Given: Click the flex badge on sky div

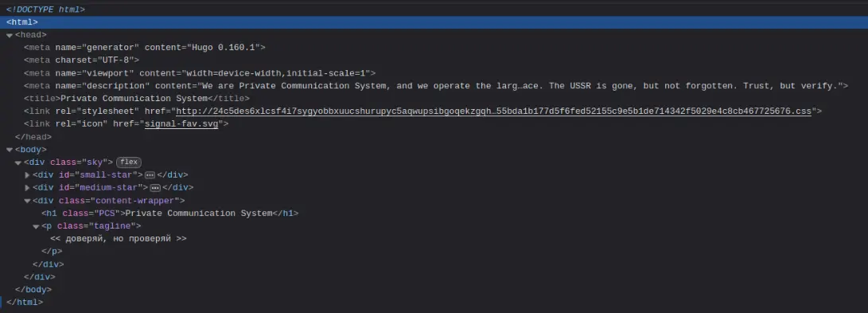Looking at the screenshot, I should pos(129,162).
